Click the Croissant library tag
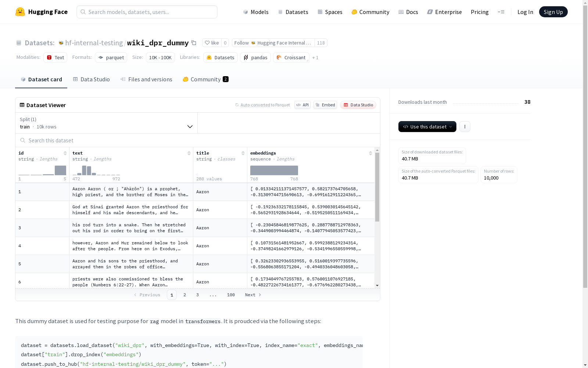Screen dimensions: 588x368 click(291, 57)
